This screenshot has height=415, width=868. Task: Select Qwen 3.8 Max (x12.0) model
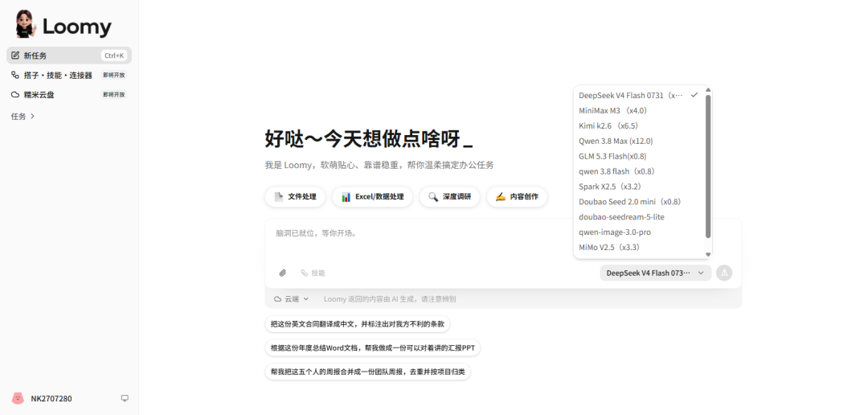point(640,142)
